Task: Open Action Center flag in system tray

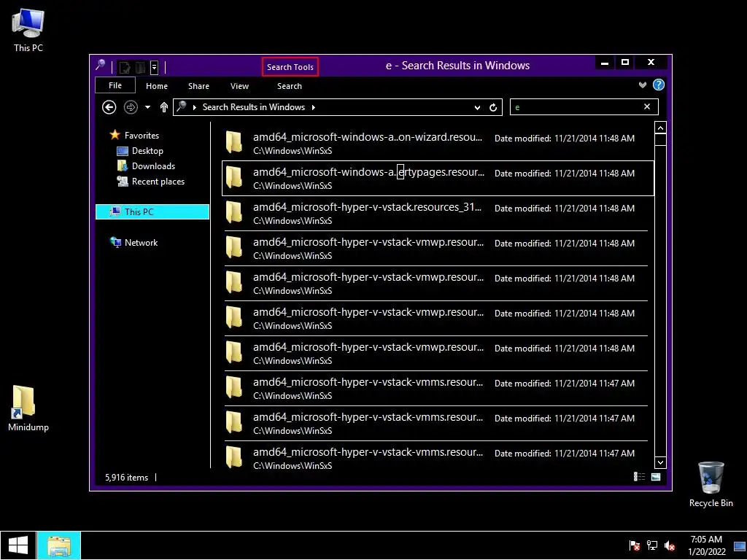Action: [635, 546]
